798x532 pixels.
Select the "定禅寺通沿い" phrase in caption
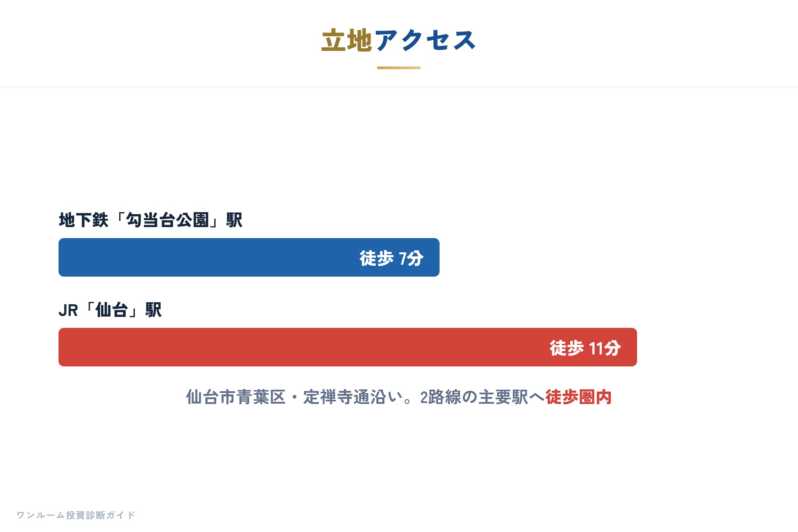pyautogui.click(x=353, y=397)
